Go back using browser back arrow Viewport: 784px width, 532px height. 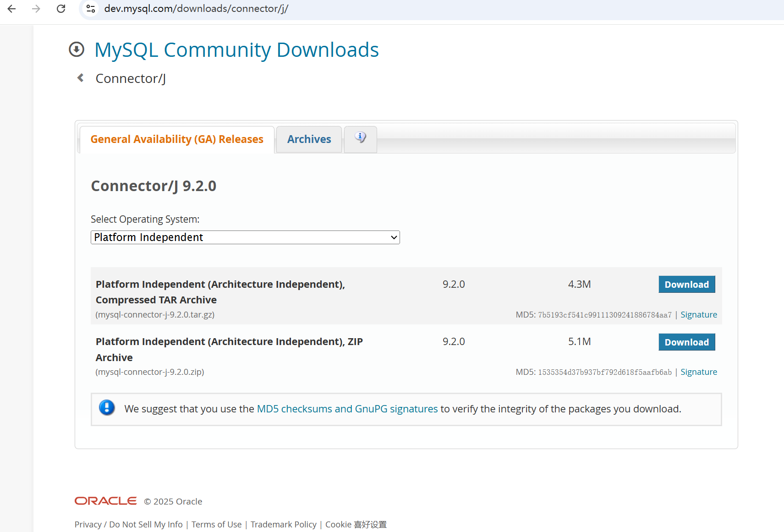[12, 9]
